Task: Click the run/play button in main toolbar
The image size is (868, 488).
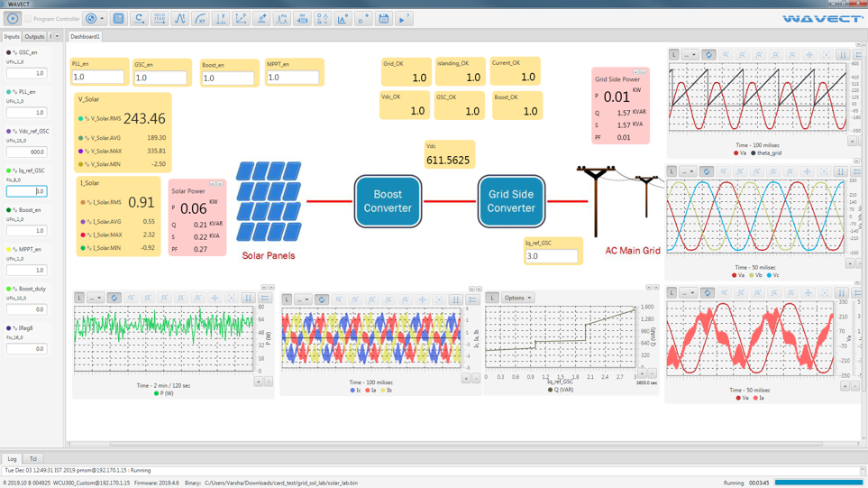Action: [13, 18]
